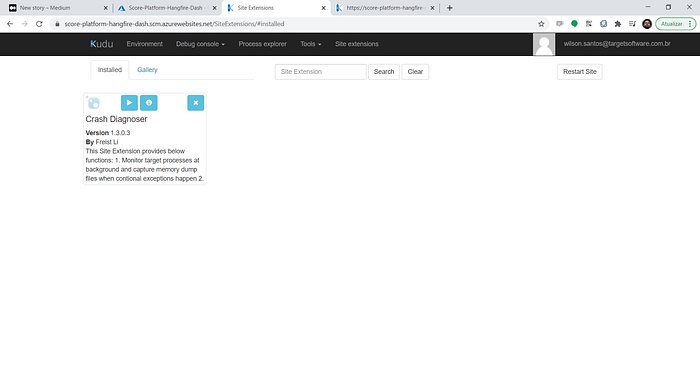This screenshot has height=376, width=700.
Task: Click the wilson.santos account email
Action: (x=617, y=44)
